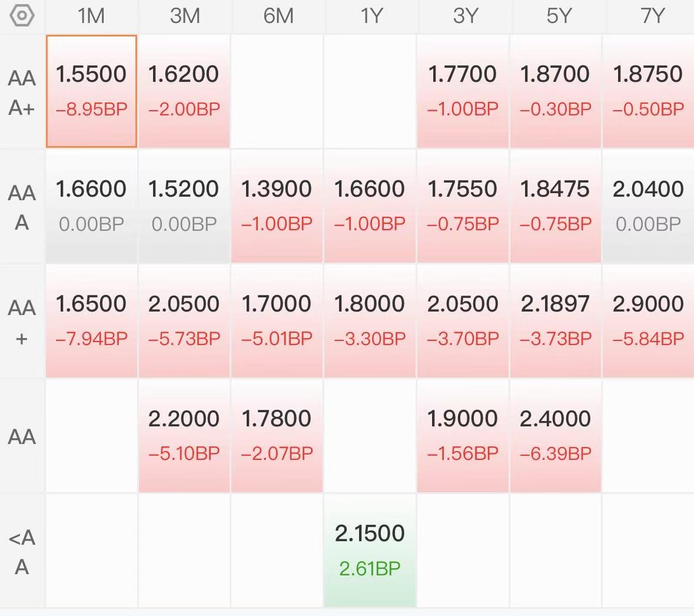Screen dimensions: 694x616
Task: Open the hexagon settings icon
Action: click(x=22, y=16)
